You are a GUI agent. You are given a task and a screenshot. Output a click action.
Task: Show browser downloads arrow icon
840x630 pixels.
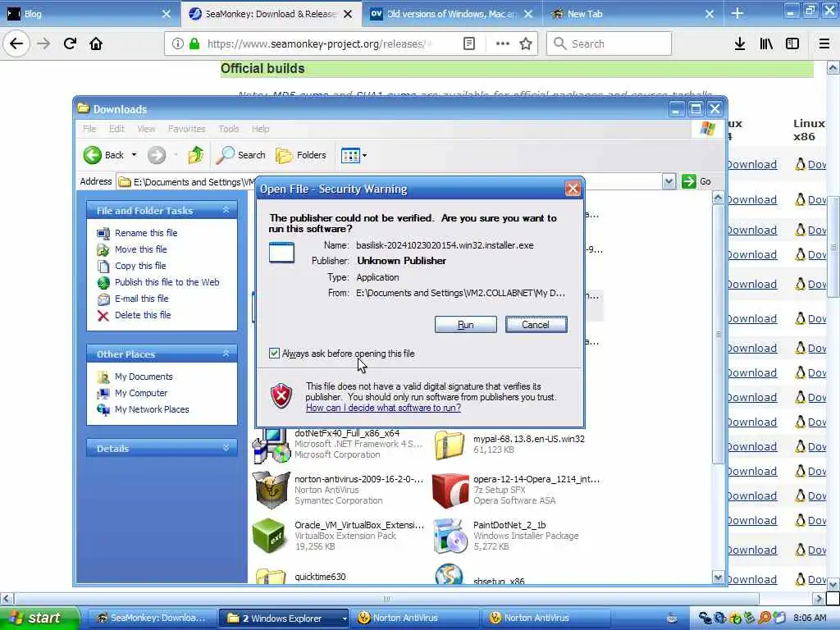740,43
